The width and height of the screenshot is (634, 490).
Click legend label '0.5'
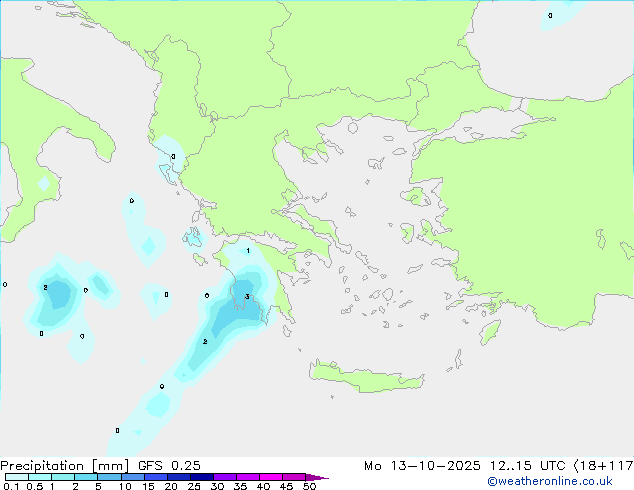click(x=34, y=486)
